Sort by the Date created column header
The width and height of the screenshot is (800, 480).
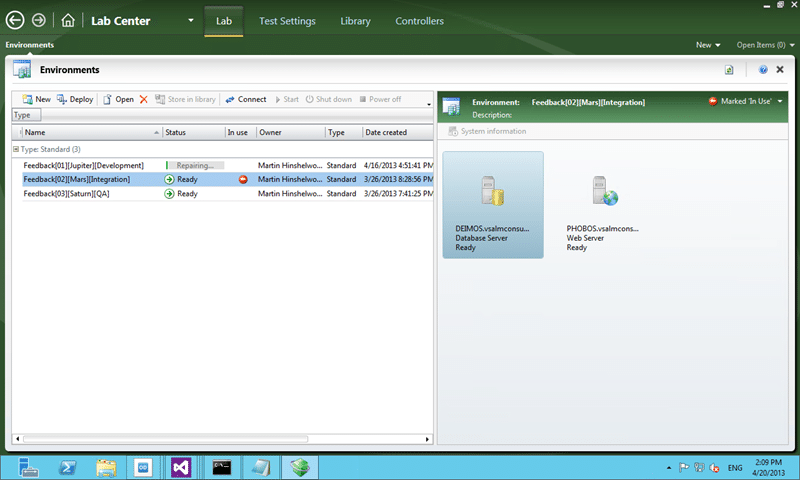coord(397,132)
